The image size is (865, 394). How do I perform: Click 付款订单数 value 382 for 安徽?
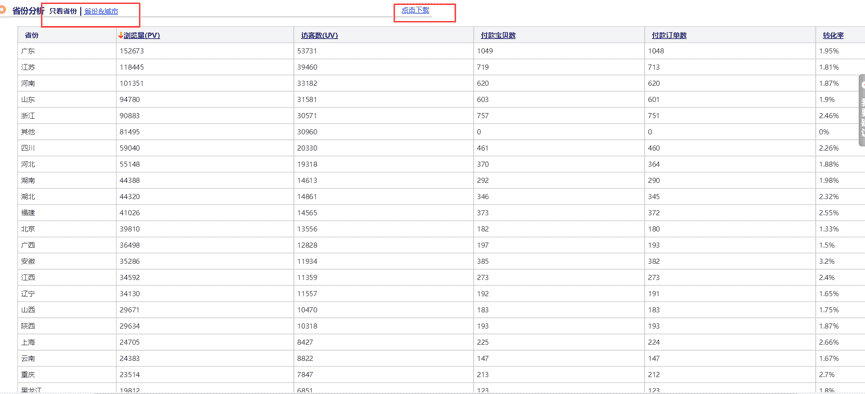[x=654, y=262]
